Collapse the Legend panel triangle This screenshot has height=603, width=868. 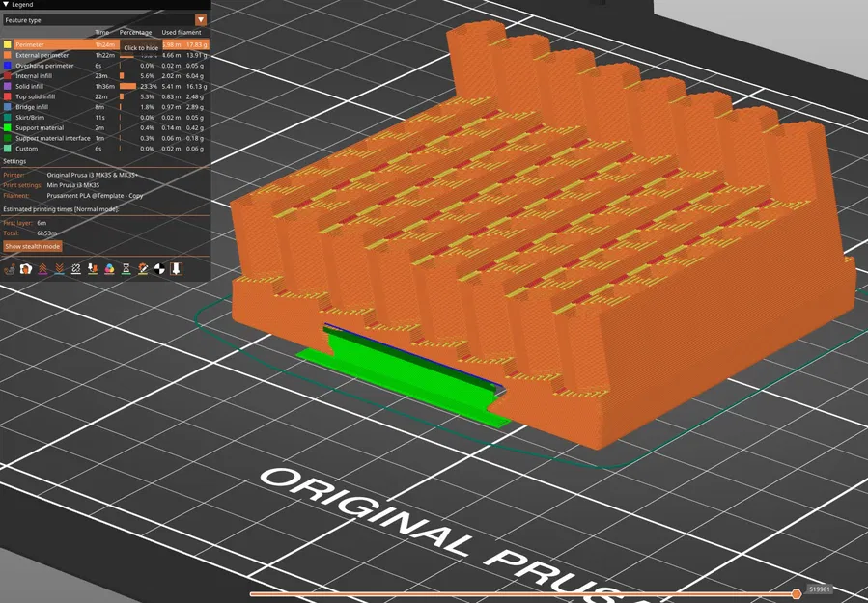[x=6, y=5]
